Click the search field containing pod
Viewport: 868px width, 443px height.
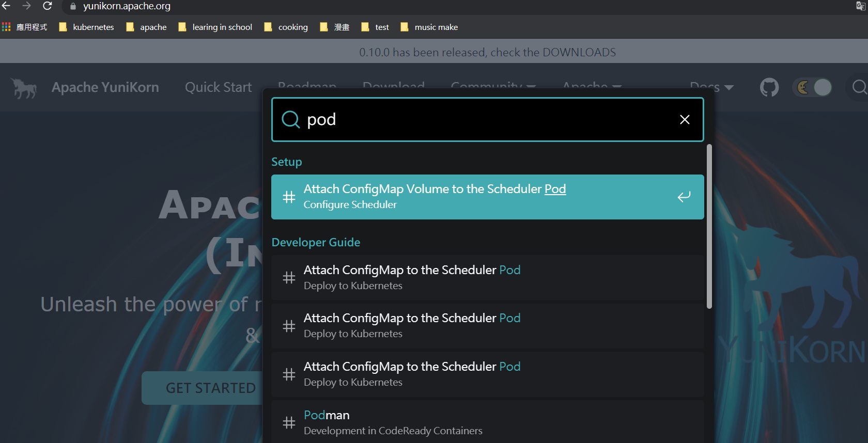point(487,119)
